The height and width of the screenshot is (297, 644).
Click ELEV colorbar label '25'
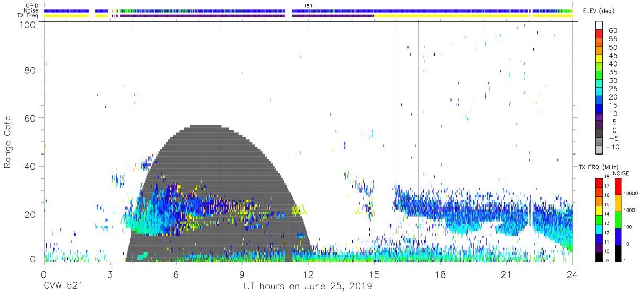(613, 89)
